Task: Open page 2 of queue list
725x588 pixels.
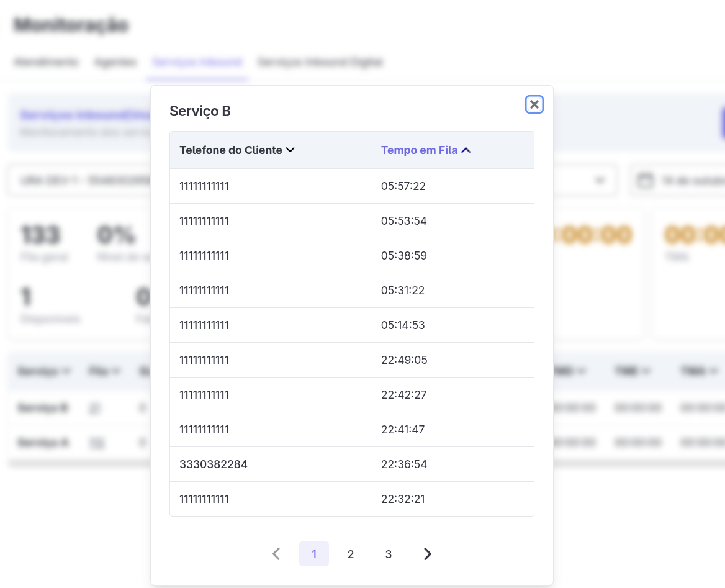Action: tap(351, 554)
